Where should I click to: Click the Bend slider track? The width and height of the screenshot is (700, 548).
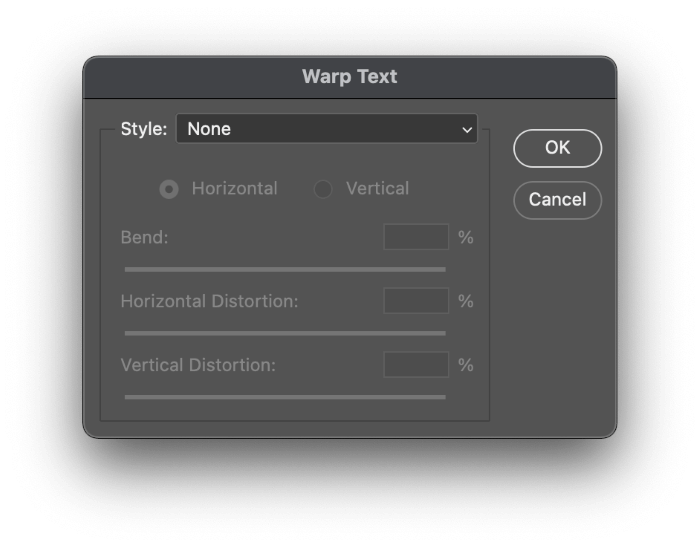coord(285,269)
